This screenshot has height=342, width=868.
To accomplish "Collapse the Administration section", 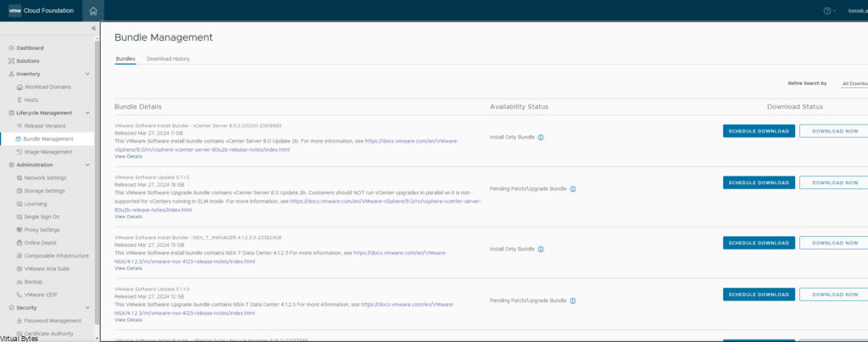I will click(87, 165).
